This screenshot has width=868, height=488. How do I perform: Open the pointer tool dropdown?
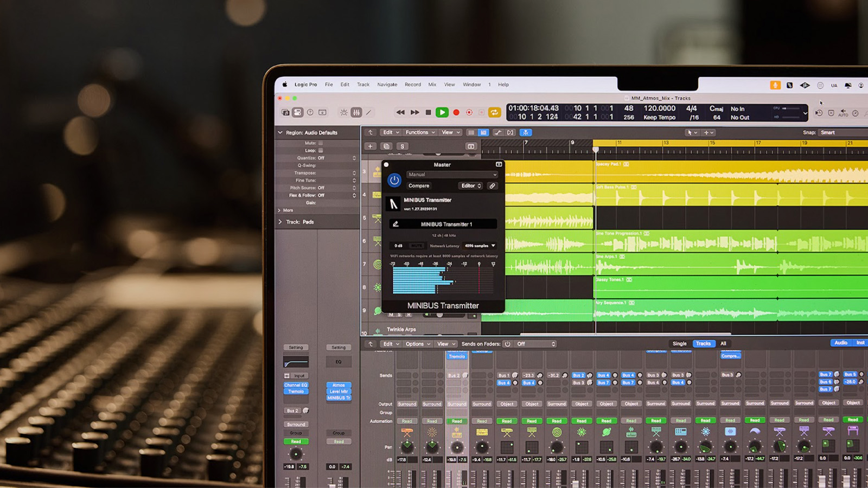pyautogui.click(x=692, y=132)
